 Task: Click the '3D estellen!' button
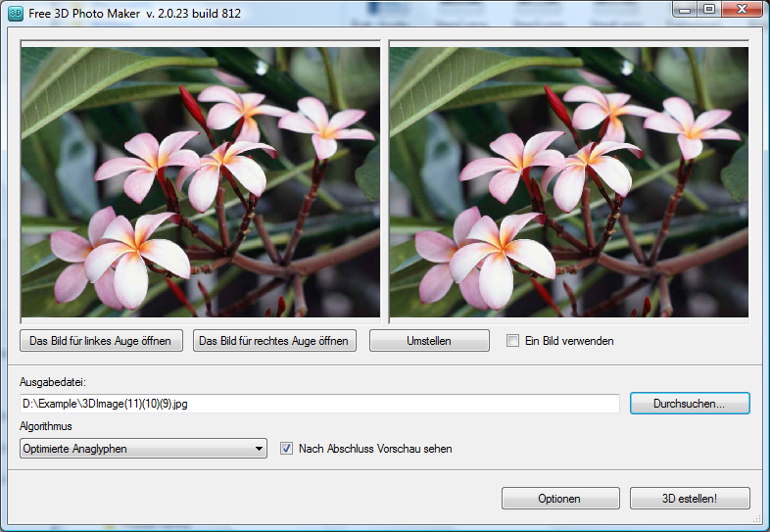(690, 498)
